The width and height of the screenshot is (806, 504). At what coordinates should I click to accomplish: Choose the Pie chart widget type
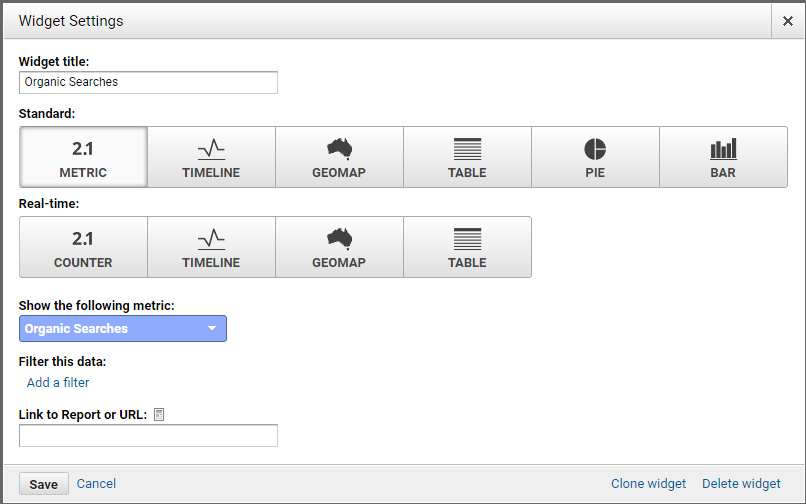(595, 157)
